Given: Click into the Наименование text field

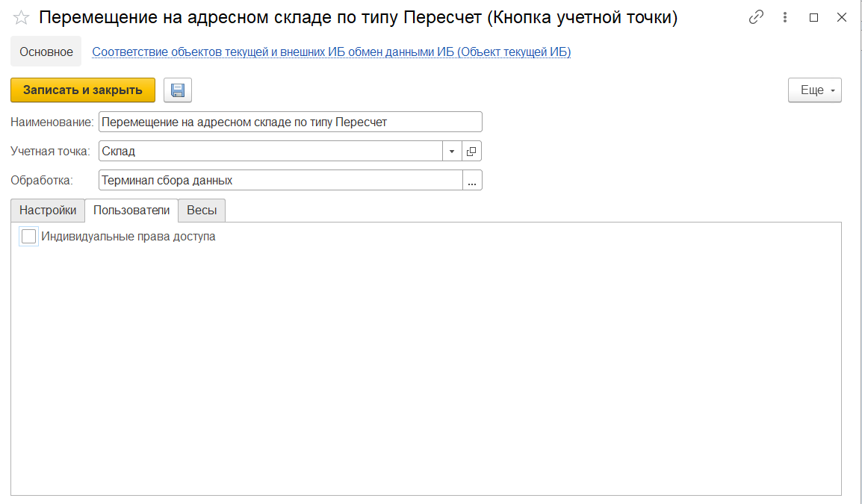Looking at the screenshot, I should (290, 122).
